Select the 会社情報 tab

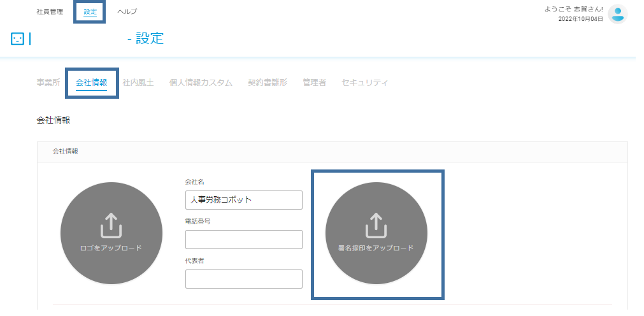click(91, 82)
